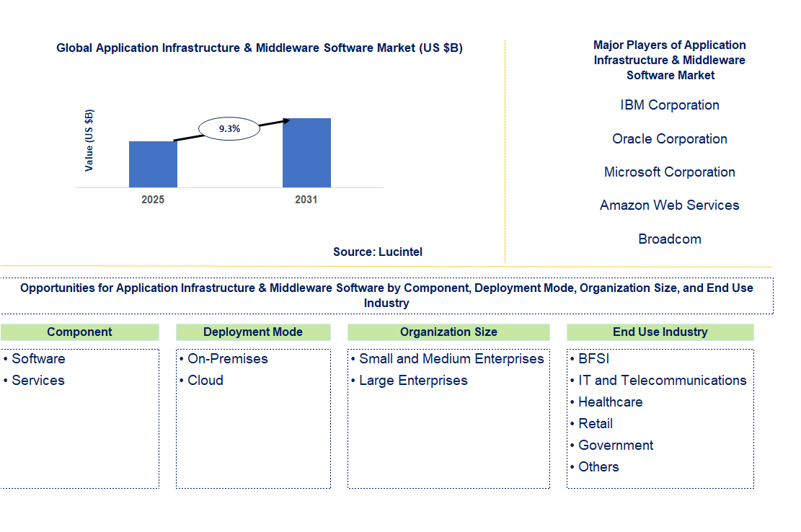Click the blue 2031 bar in chart
Image resolution: width=801 pixels, height=532 pixels.
pyautogui.click(x=306, y=153)
